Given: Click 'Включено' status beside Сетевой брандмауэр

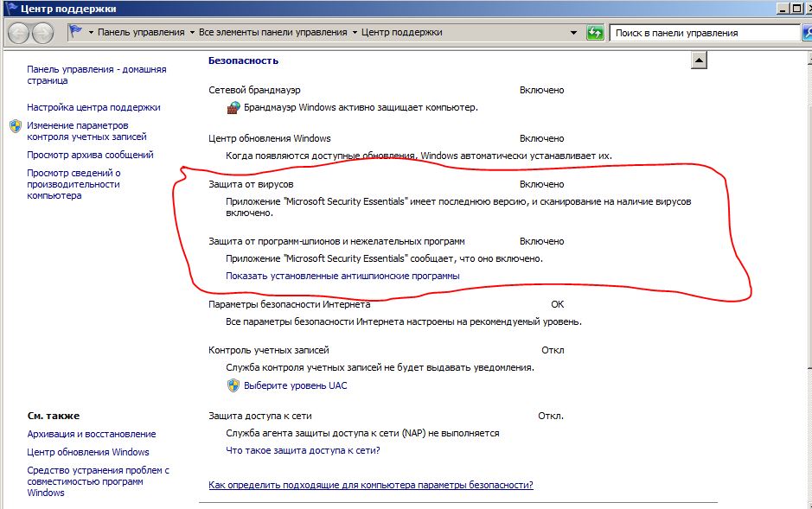Looking at the screenshot, I should pyautogui.click(x=541, y=90).
